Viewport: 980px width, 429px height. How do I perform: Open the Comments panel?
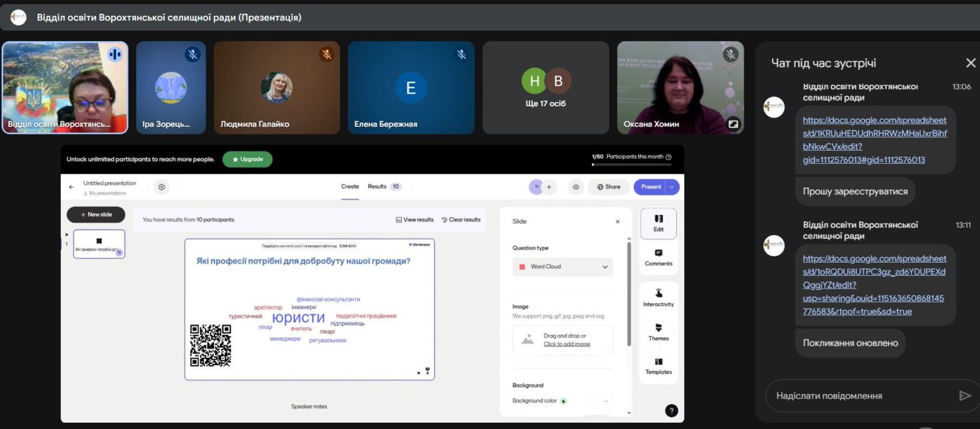(658, 257)
